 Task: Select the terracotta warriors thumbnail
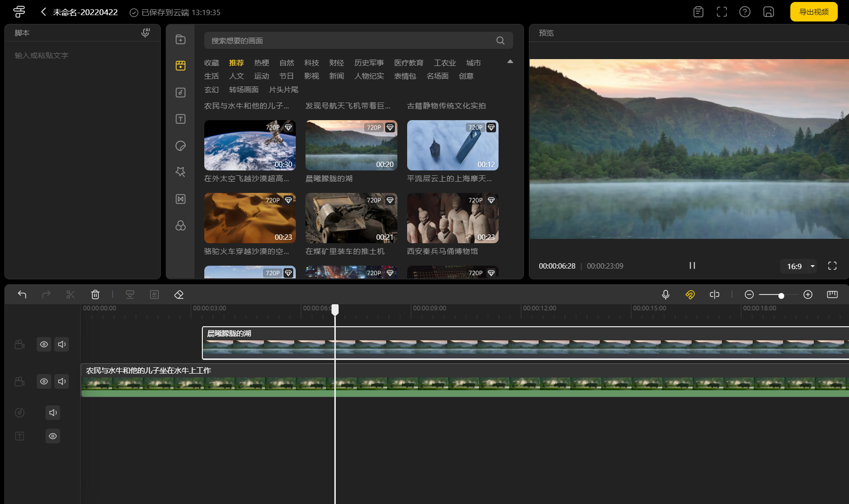click(453, 218)
